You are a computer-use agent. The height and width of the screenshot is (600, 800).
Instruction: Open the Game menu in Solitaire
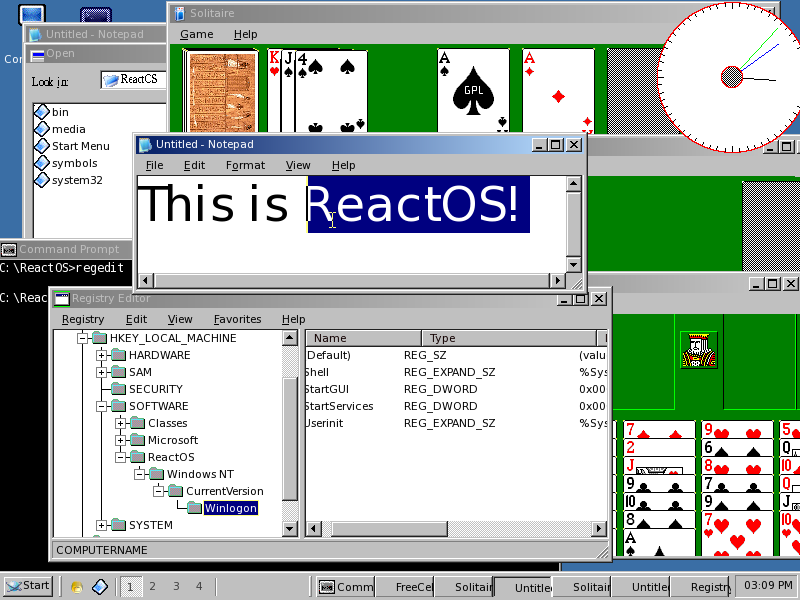(196, 34)
